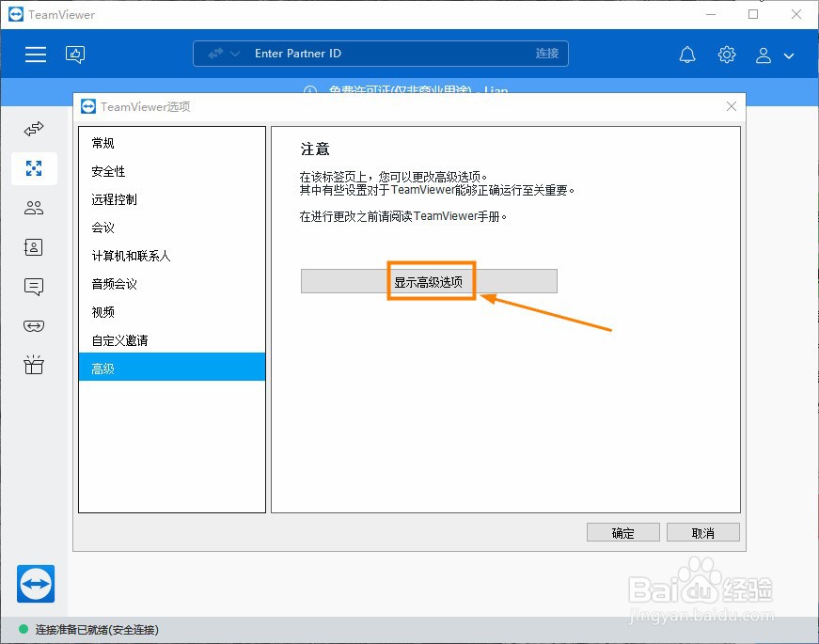Click the 注意 heading text
The height and width of the screenshot is (644, 819).
(x=315, y=149)
